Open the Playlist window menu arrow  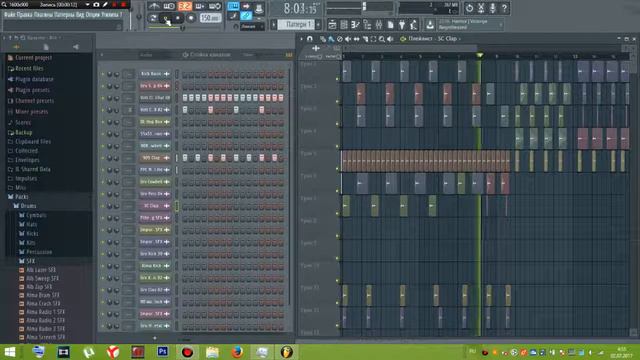[x=302, y=39]
